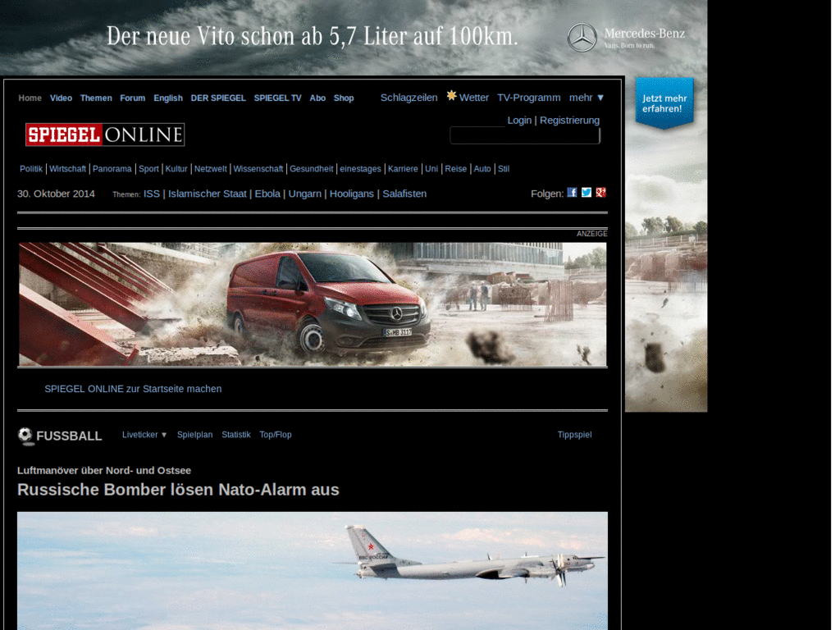The width and height of the screenshot is (840, 630).
Task: Open SPIEGEL ONLINE Google Plus icon
Action: pos(601,192)
